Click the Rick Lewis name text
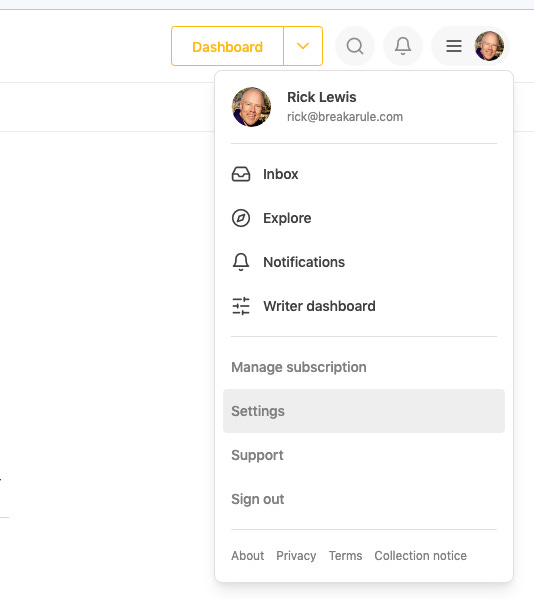This screenshot has height=599, width=534. [322, 97]
